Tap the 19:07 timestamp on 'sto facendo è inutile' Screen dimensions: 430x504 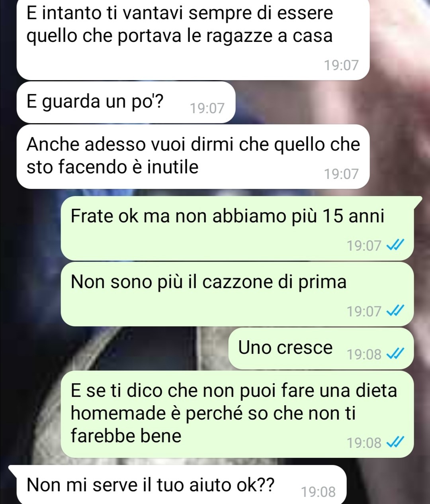click(341, 174)
